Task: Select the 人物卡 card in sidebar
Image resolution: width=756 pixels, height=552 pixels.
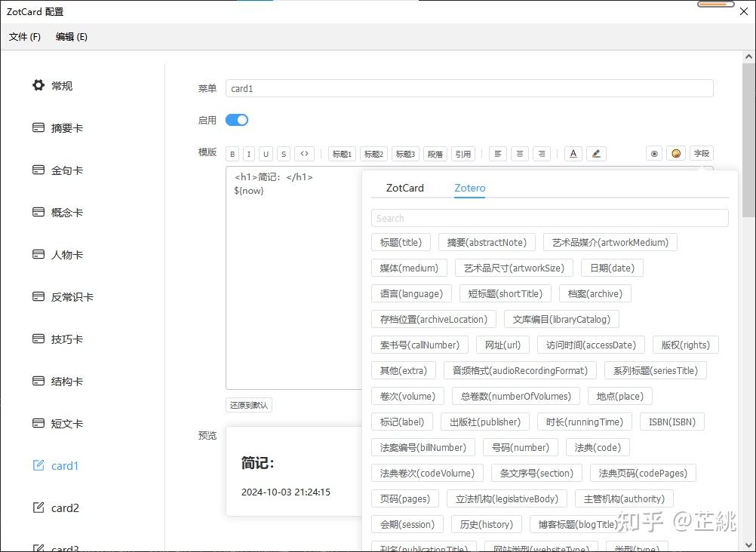Action: pos(57,255)
